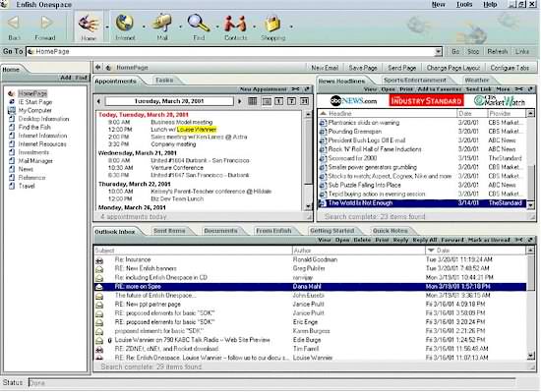Screen dimensions: 541x392
Task: Click the New Email button
Action: pyautogui.click(x=325, y=68)
